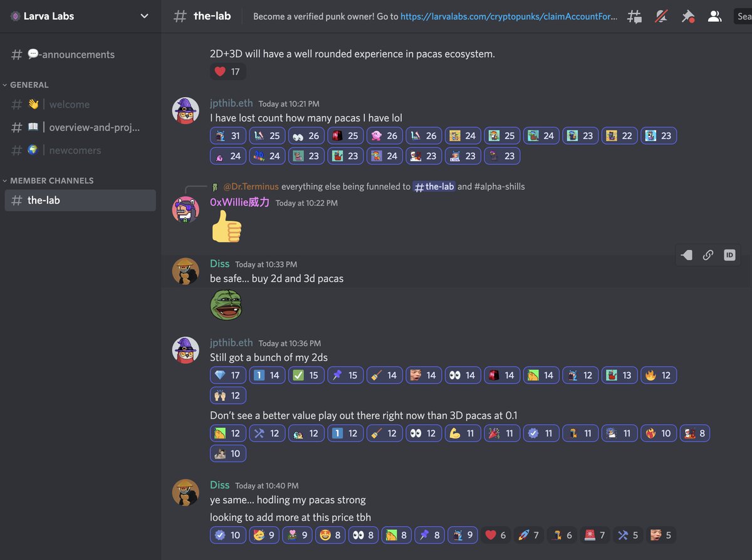The height and width of the screenshot is (560, 752).
Task: Open the Threads icon in the header
Action: coord(634,16)
